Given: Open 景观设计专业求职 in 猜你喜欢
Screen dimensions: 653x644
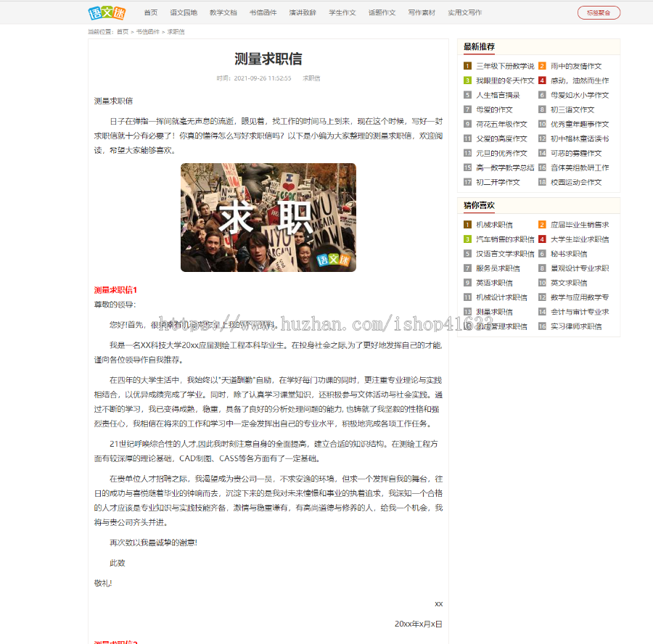Looking at the screenshot, I should (580, 268).
